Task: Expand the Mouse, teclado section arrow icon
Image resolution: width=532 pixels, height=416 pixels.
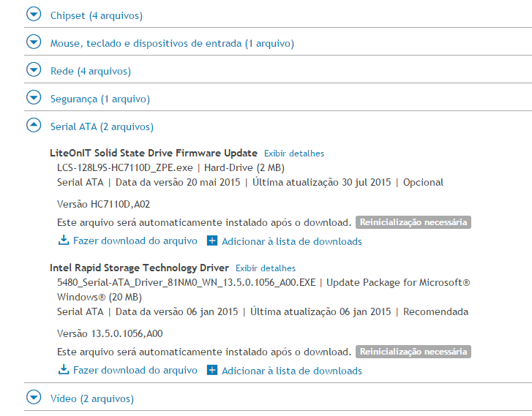Action: (x=34, y=42)
